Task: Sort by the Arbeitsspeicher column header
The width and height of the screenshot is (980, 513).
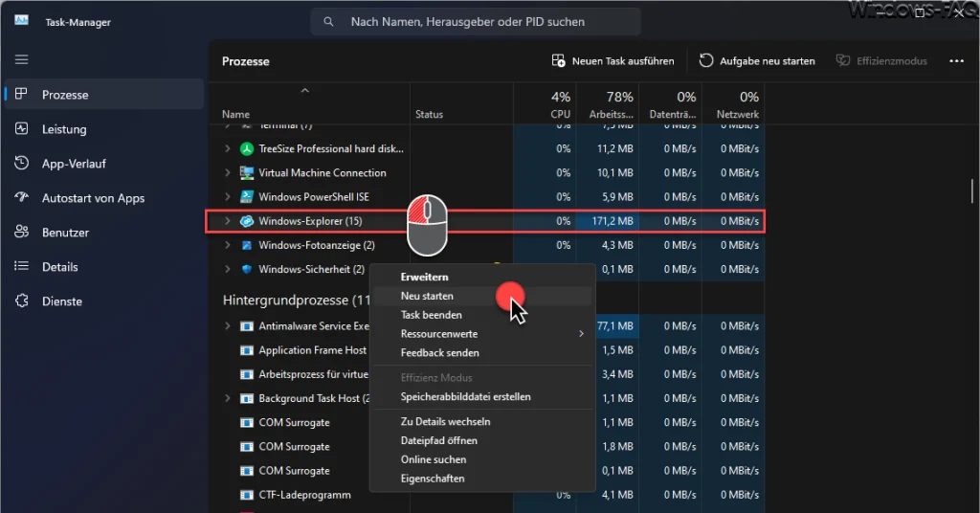Action: [x=607, y=103]
